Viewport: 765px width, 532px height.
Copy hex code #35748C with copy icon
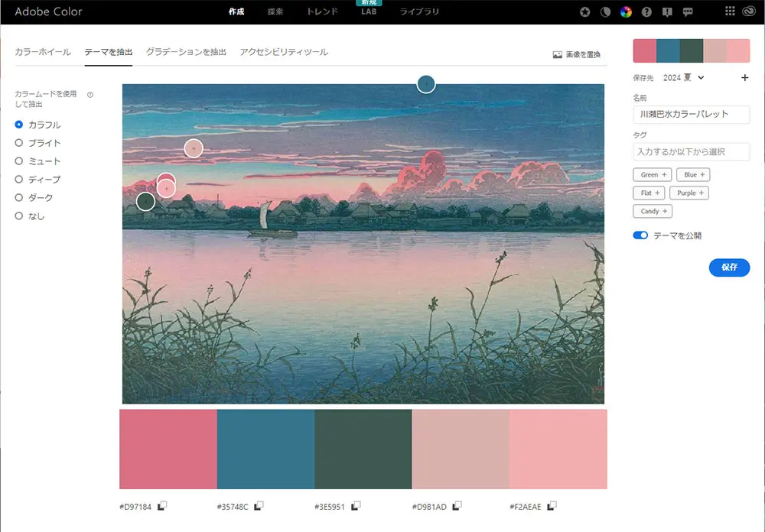pos(259,506)
